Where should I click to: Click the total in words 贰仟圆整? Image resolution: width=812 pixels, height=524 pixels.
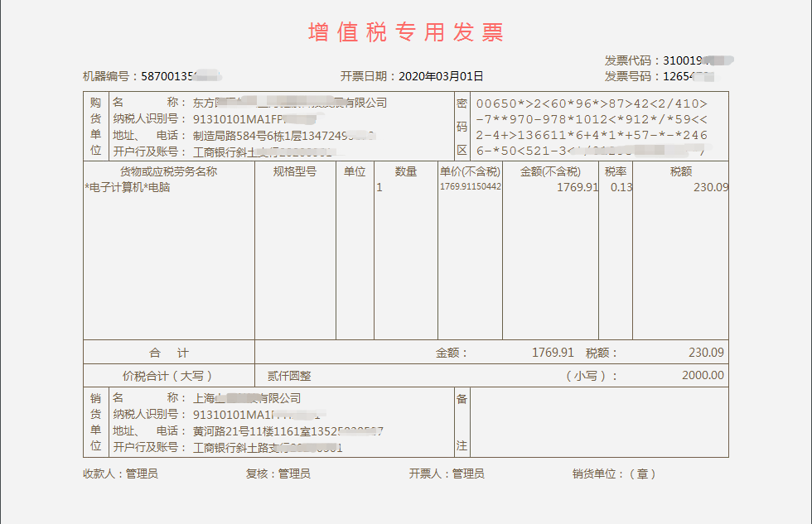pos(289,376)
